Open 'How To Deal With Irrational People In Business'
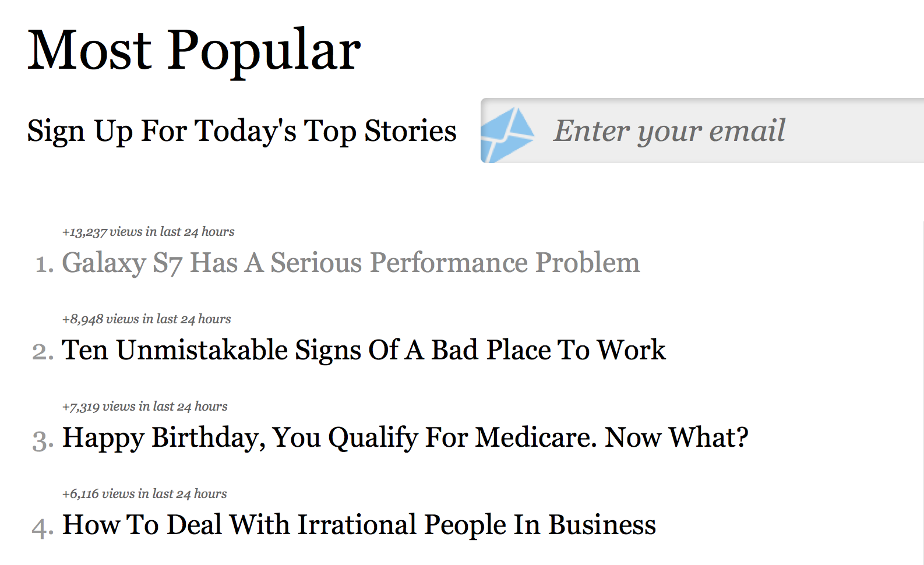The image size is (924, 565). pos(359,525)
